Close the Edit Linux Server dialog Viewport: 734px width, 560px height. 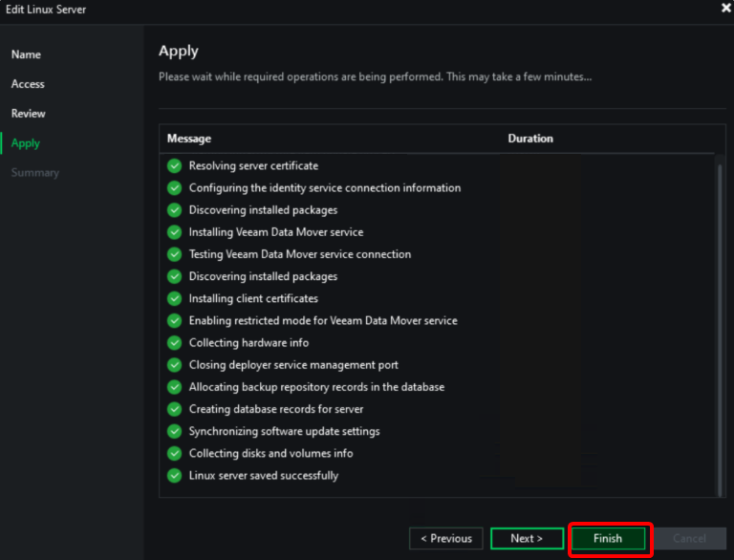point(724,8)
